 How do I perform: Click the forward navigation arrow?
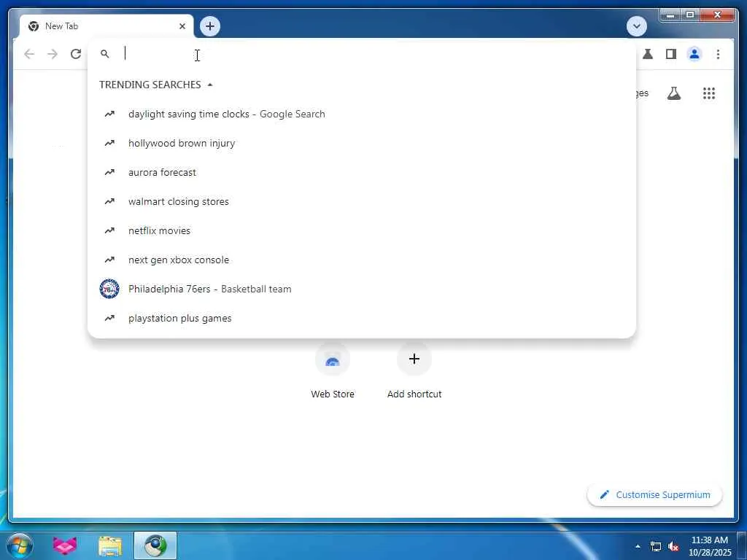tap(53, 54)
